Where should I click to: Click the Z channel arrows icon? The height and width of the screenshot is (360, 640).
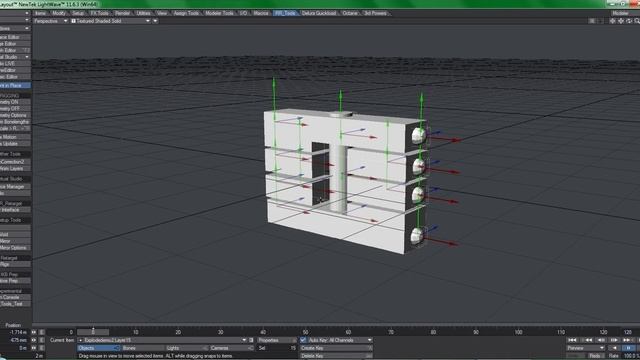tap(34, 348)
